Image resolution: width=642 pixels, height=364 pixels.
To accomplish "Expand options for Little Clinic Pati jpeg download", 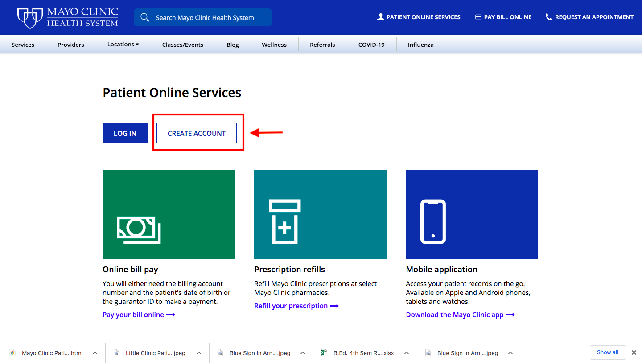I will [x=199, y=353].
